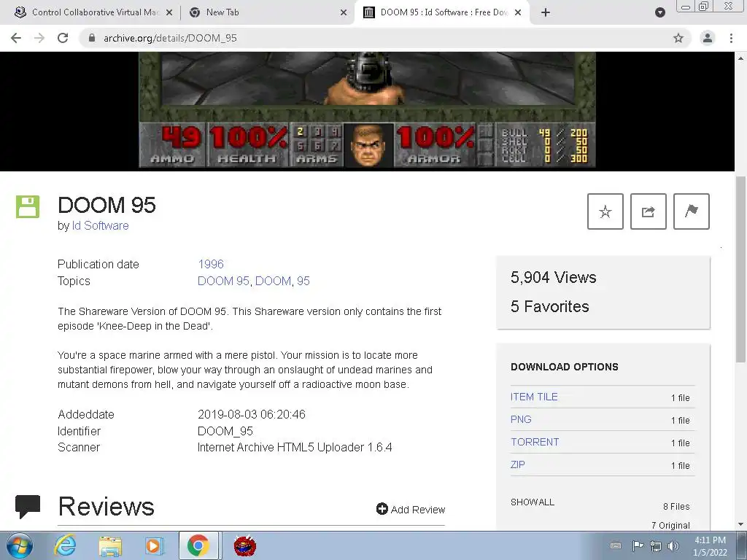Viewport: 747px width, 560px height.
Task: Click the network tray icon
Action: tap(656, 545)
